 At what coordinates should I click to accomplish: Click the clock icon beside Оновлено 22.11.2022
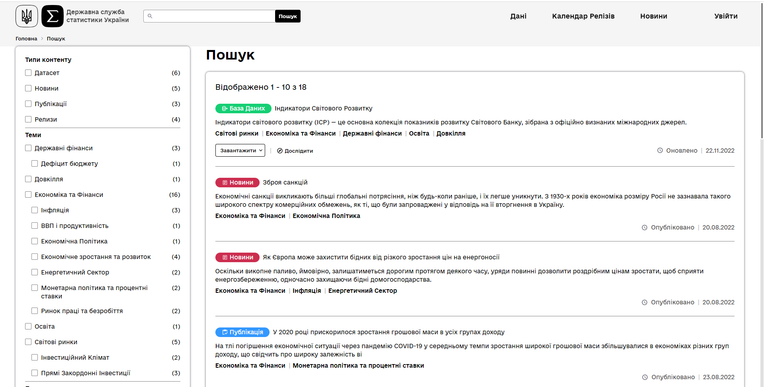pos(660,151)
